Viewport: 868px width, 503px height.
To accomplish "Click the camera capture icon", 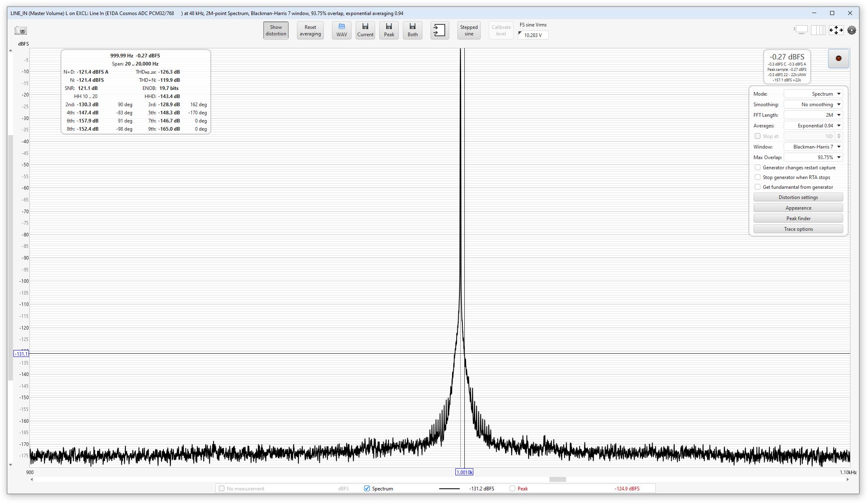I will 21,31.
